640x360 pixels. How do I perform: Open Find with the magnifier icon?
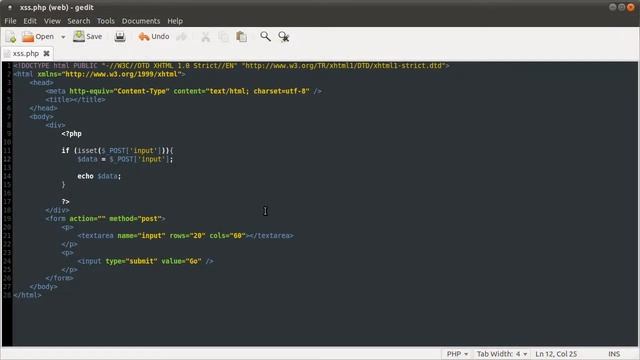tap(265, 37)
